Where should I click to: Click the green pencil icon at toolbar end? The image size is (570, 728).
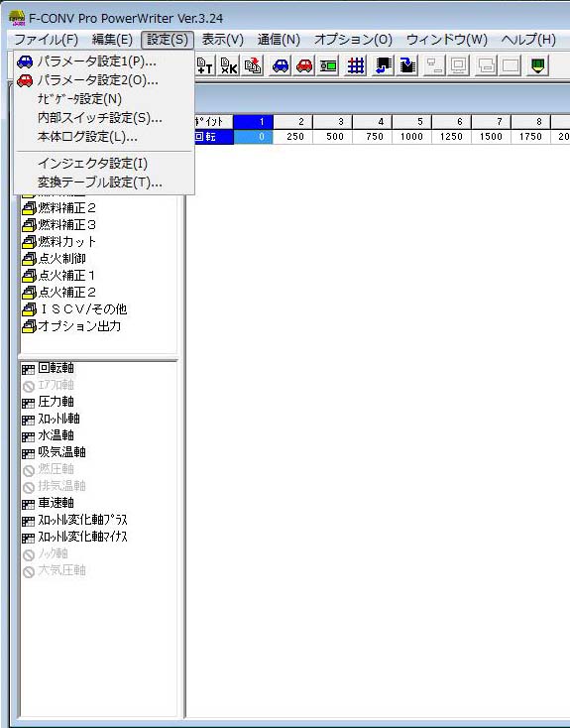tap(538, 65)
